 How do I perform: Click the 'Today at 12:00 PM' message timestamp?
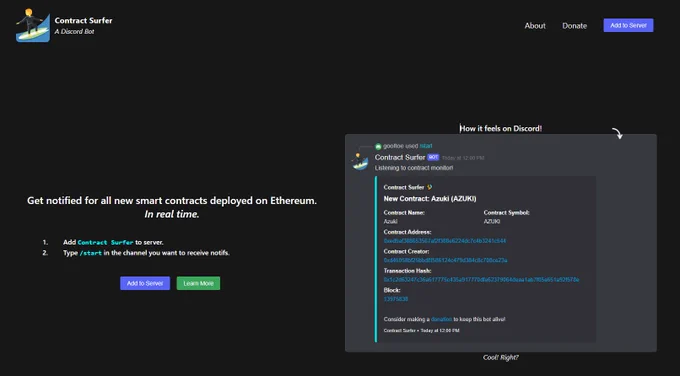tap(463, 158)
